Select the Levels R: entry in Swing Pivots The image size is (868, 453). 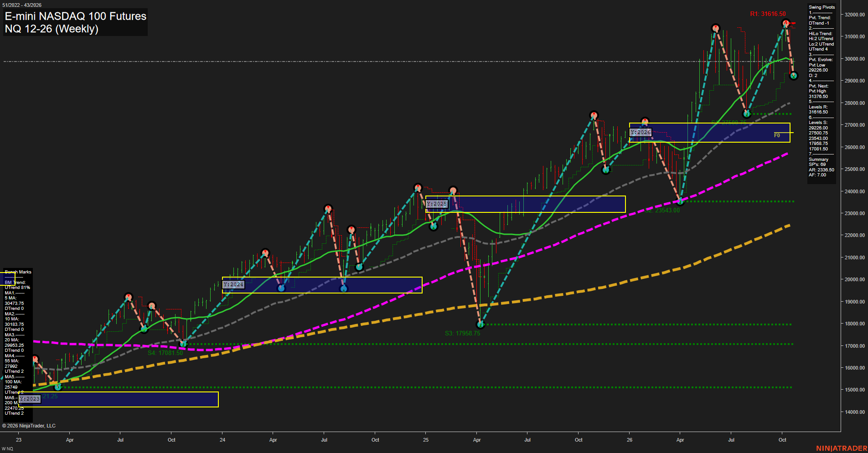(818, 107)
